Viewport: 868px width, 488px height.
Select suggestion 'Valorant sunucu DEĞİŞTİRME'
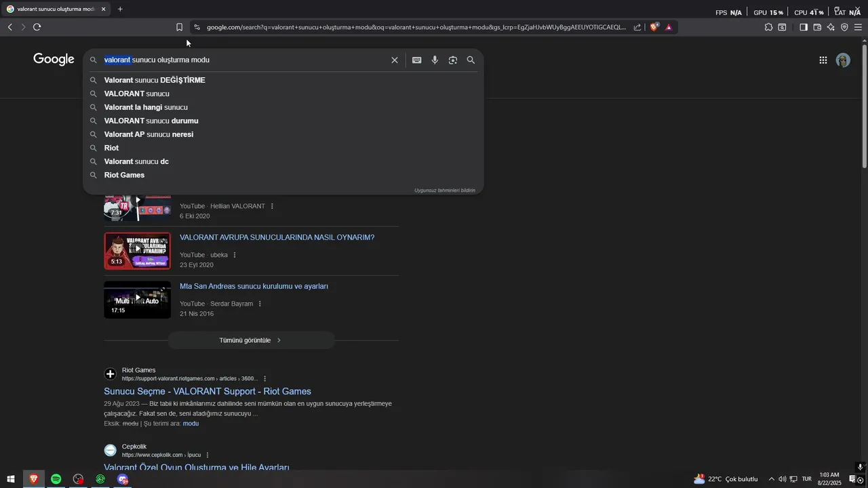pyautogui.click(x=283, y=80)
